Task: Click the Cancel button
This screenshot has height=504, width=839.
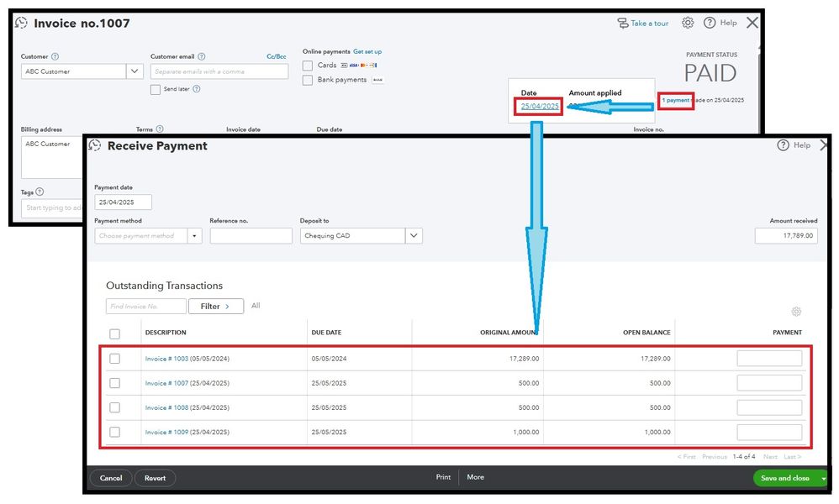Action: (x=111, y=478)
